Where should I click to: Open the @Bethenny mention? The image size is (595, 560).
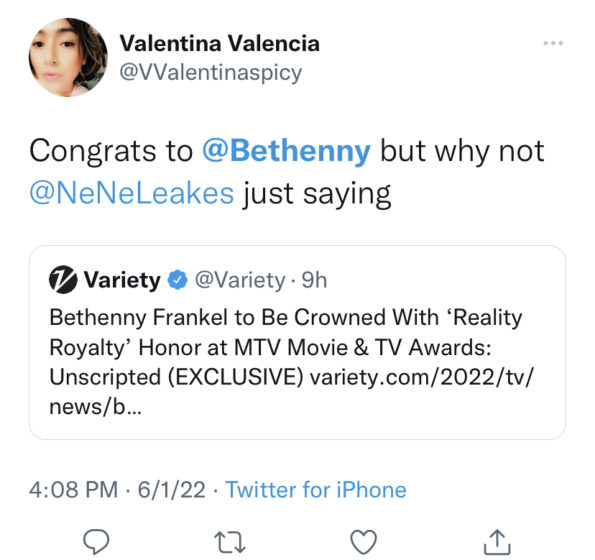click(286, 151)
